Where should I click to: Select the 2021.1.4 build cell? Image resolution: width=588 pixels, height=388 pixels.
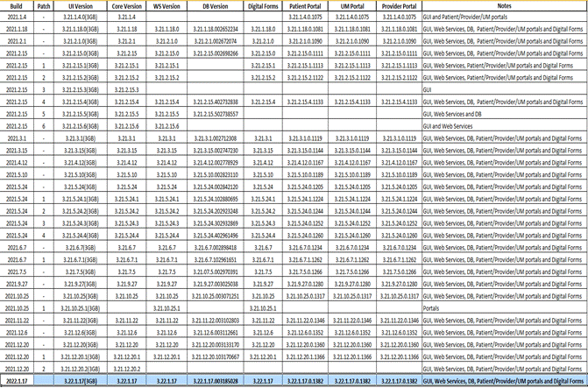(17, 17)
